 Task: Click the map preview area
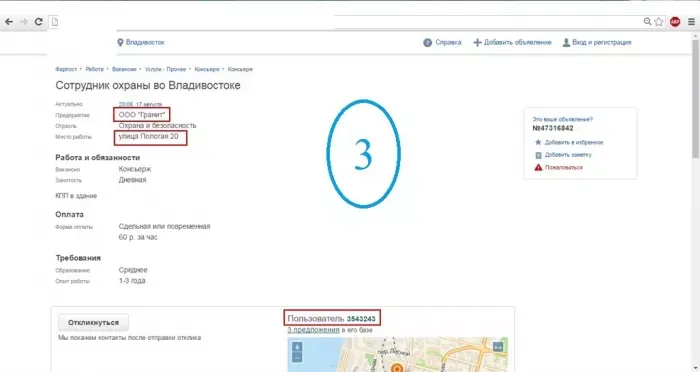[397, 355]
